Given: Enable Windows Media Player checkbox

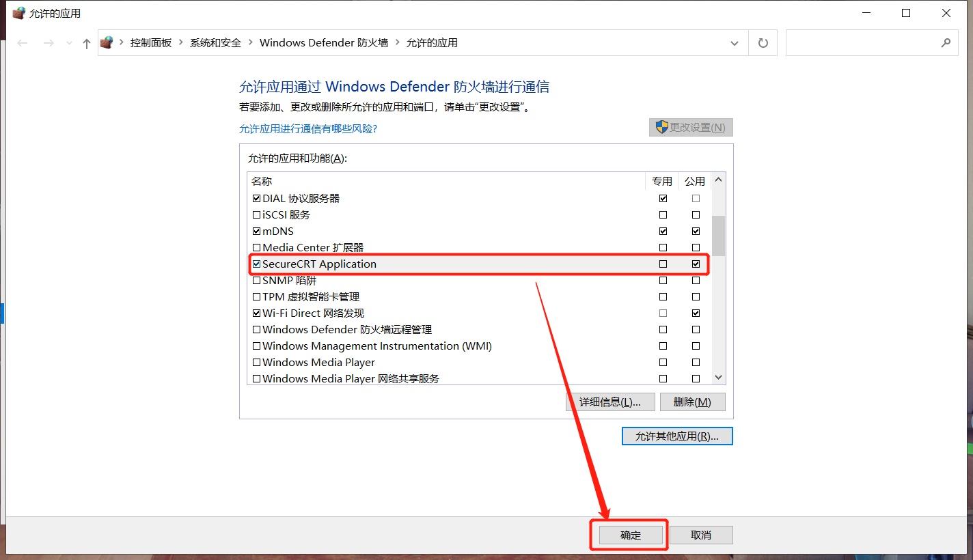Looking at the screenshot, I should [x=256, y=362].
